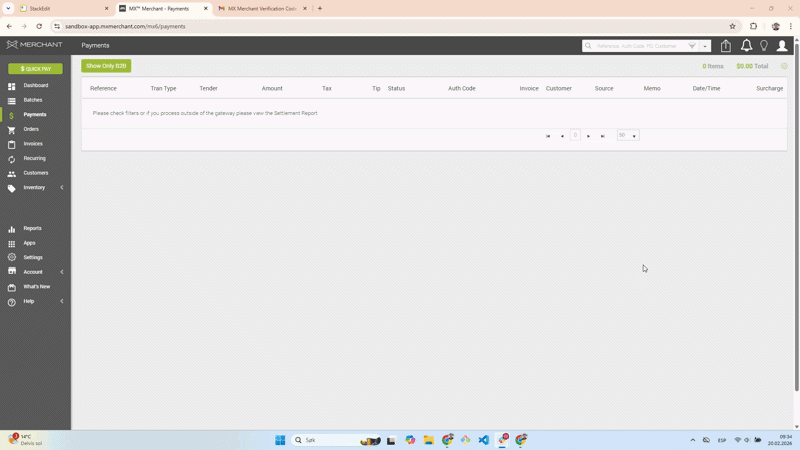The image size is (800, 450).
Task: Click the browser address bar
Action: [x=393, y=27]
